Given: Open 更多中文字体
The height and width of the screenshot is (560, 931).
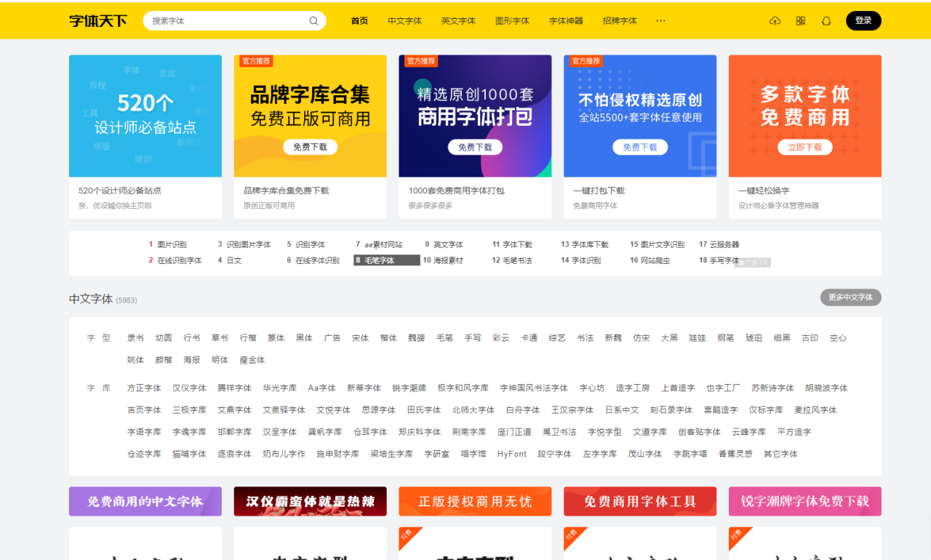Looking at the screenshot, I should click(x=850, y=297).
